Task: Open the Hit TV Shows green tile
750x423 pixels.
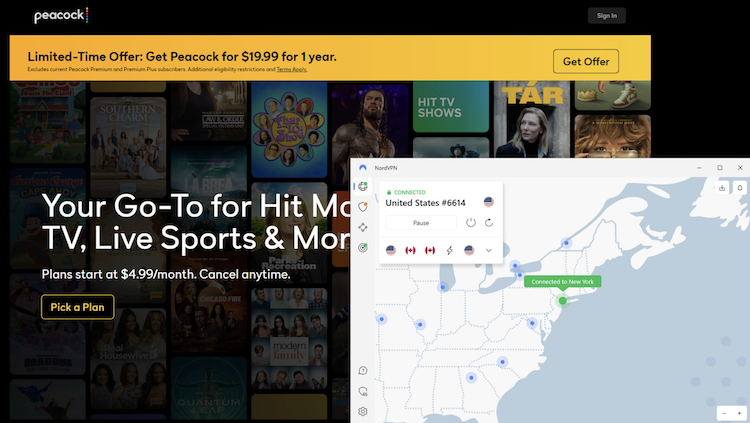Action: [x=451, y=106]
